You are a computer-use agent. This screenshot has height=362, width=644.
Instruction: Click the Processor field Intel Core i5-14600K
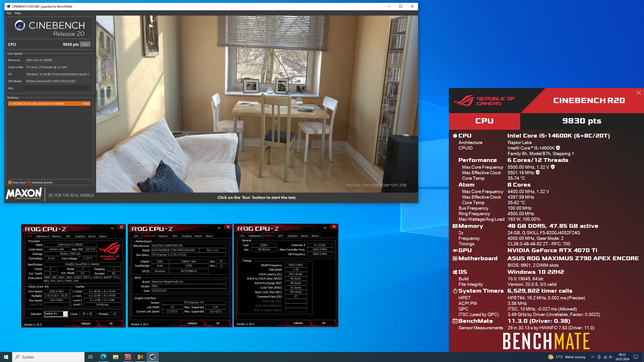(58, 60)
